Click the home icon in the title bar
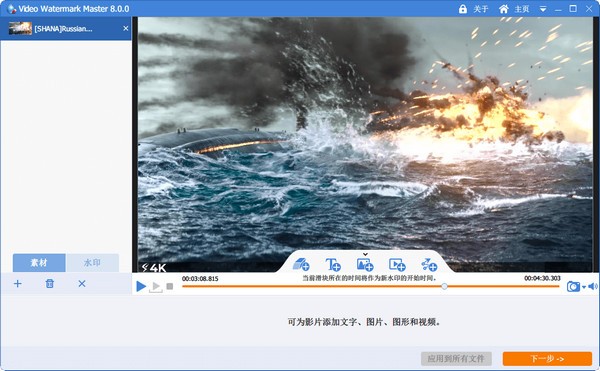600x371 pixels. 504,9
